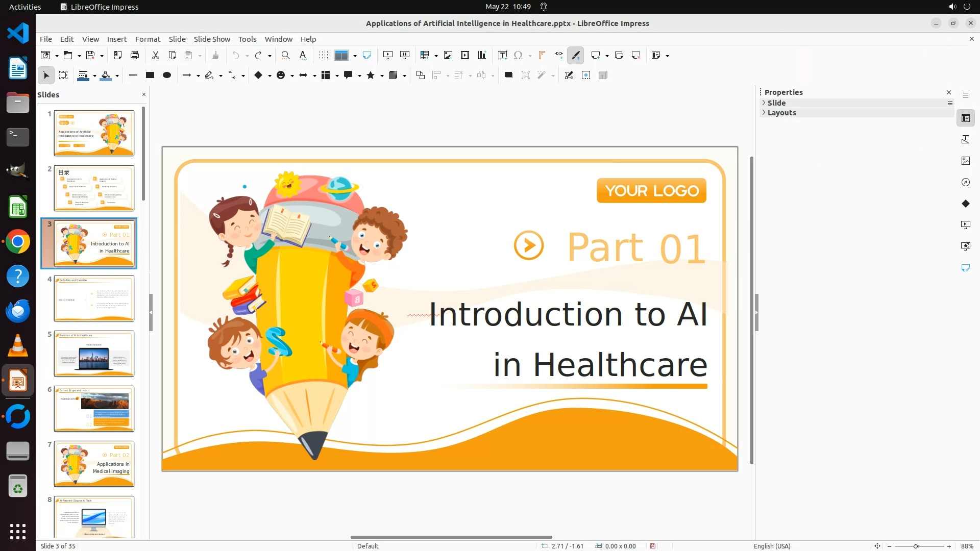Select the Insert Text Box tool

pos(502,55)
